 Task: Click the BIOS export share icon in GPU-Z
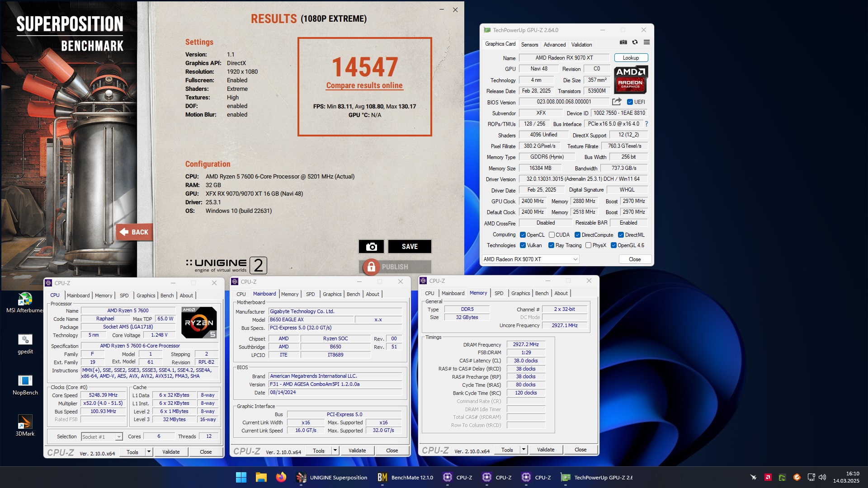617,102
